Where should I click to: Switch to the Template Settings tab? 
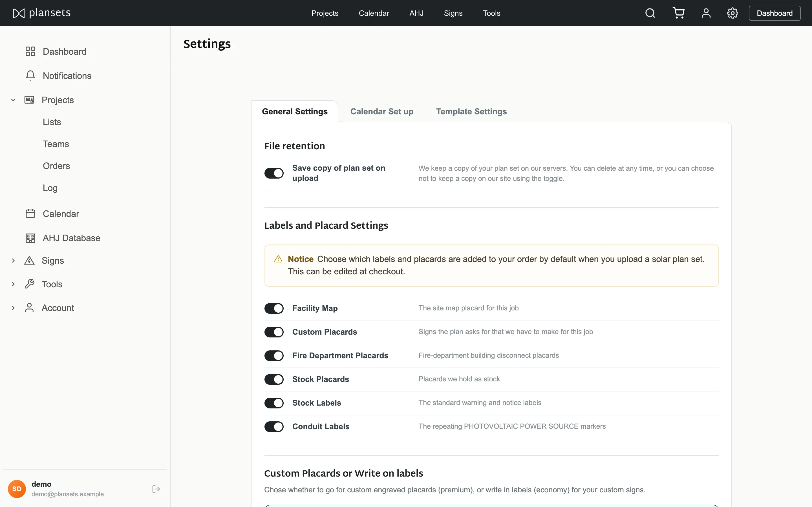click(471, 111)
